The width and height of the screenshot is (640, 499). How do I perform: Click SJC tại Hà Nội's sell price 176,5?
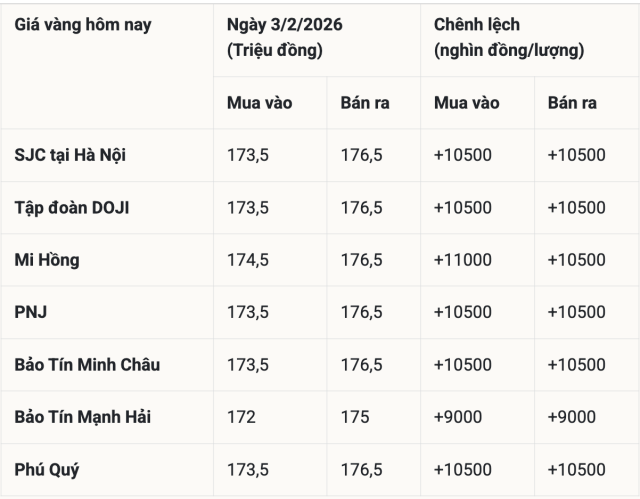pos(362,155)
